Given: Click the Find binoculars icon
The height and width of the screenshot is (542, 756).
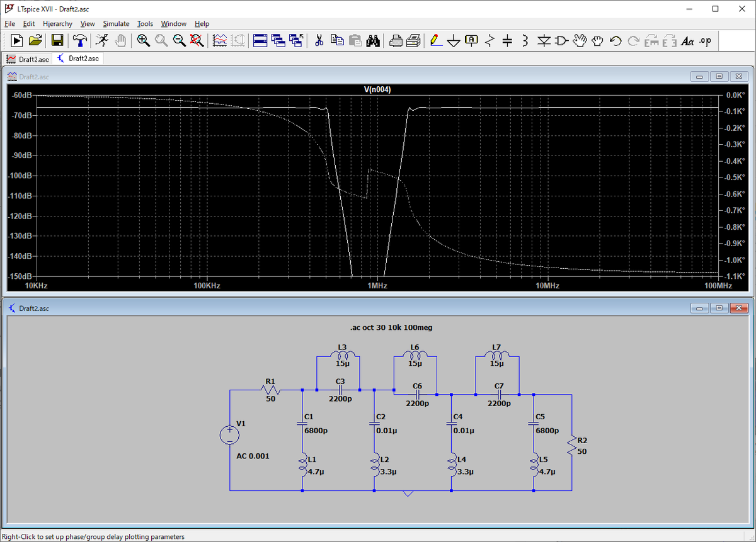Looking at the screenshot, I should pos(372,40).
